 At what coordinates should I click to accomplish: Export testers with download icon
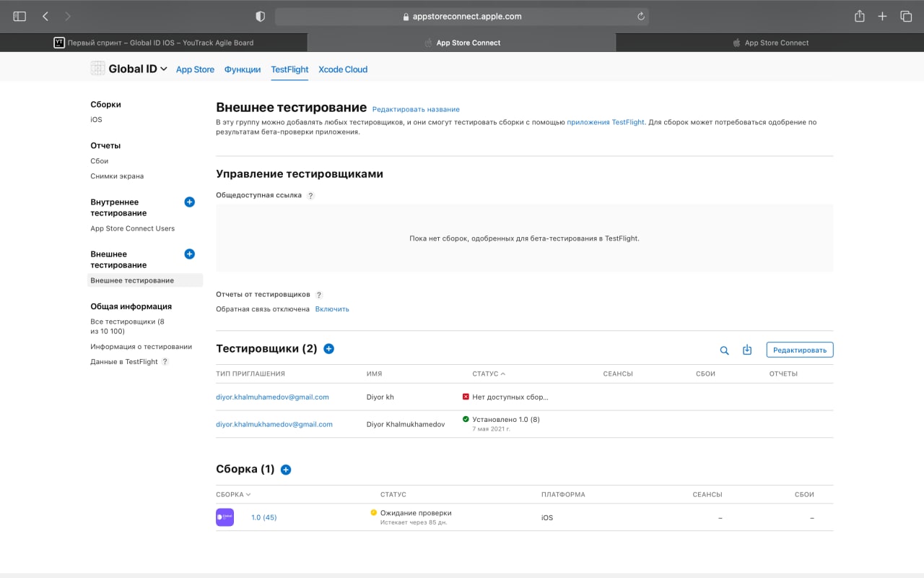tap(747, 350)
